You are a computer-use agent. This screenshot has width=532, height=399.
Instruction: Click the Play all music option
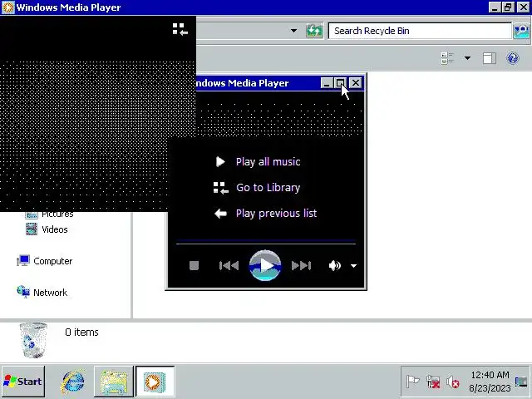[x=258, y=162]
